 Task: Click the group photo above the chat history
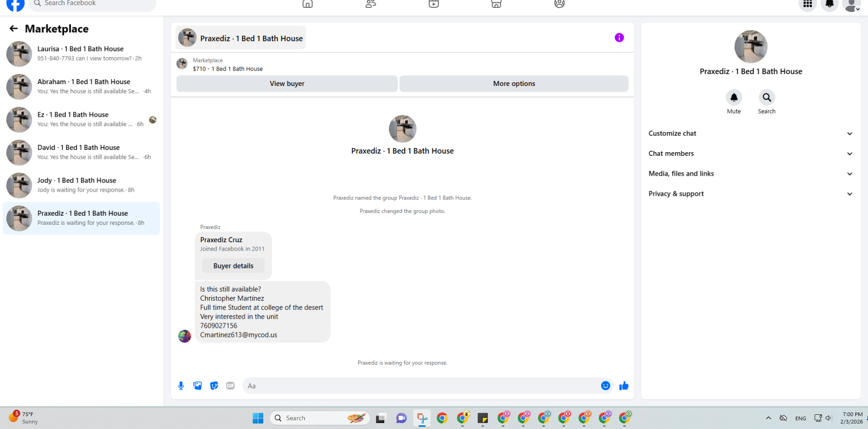402,129
